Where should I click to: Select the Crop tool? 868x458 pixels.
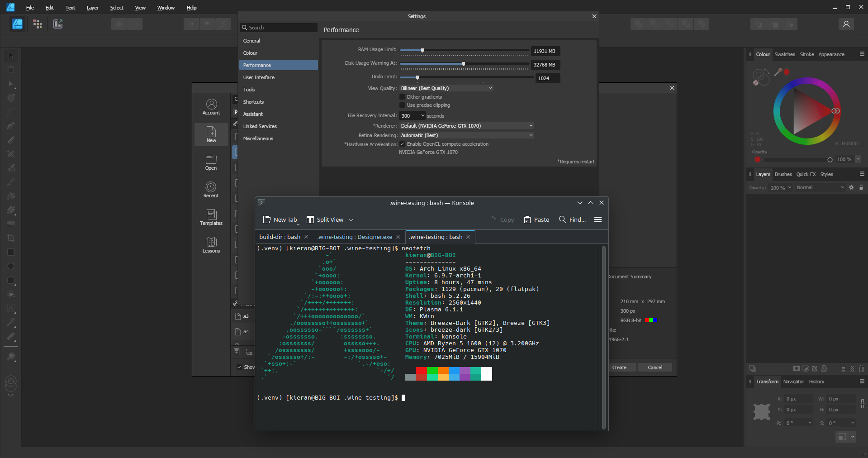(11, 238)
